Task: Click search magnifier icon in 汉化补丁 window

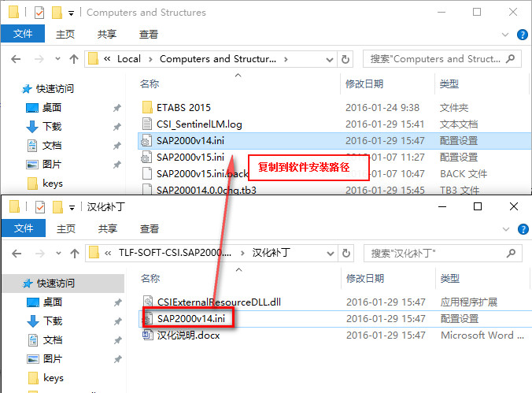Action: [511, 253]
